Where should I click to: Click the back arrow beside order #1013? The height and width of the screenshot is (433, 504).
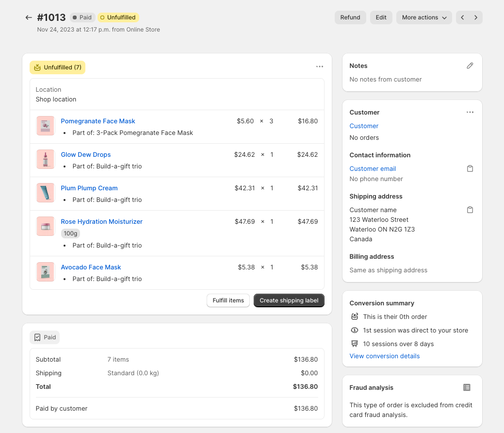tap(29, 17)
